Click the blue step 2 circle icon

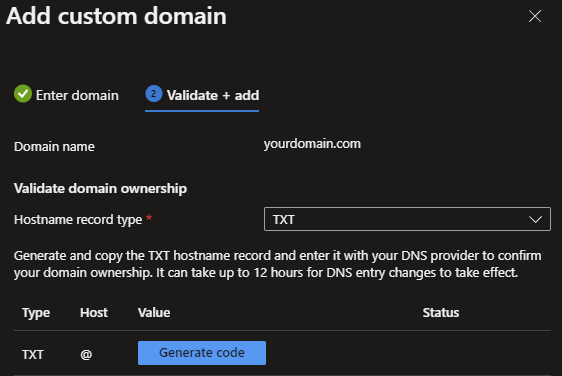click(x=154, y=94)
